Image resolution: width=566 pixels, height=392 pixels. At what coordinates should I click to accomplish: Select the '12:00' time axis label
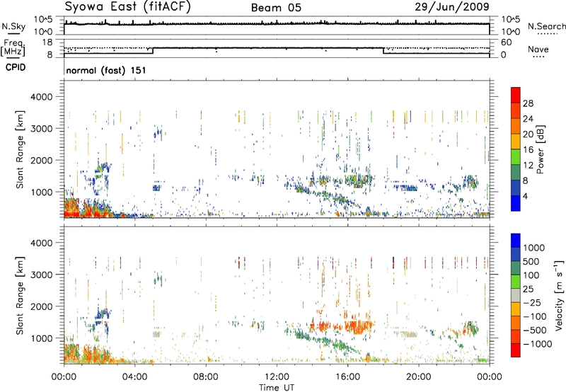point(277,377)
